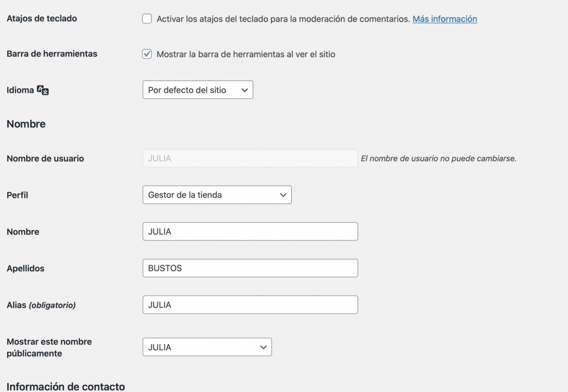This screenshot has height=392, width=568.
Task: Click the Mostrar la barra de herramientas text
Action: (x=246, y=54)
